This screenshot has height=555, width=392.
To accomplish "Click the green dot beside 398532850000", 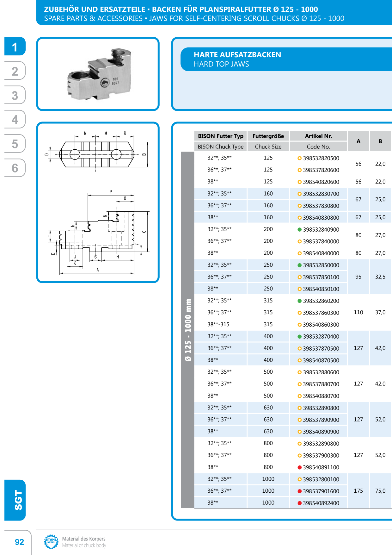I will [x=299, y=265].
